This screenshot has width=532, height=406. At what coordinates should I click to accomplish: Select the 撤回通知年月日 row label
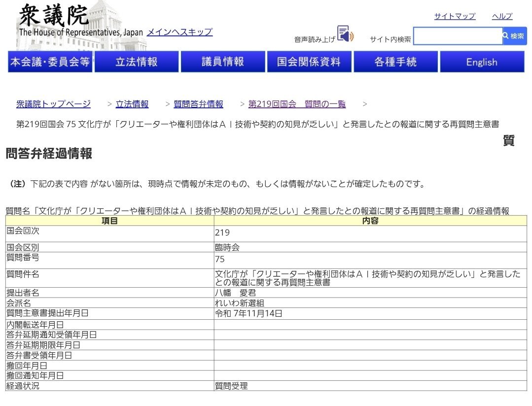pyautogui.click(x=35, y=375)
